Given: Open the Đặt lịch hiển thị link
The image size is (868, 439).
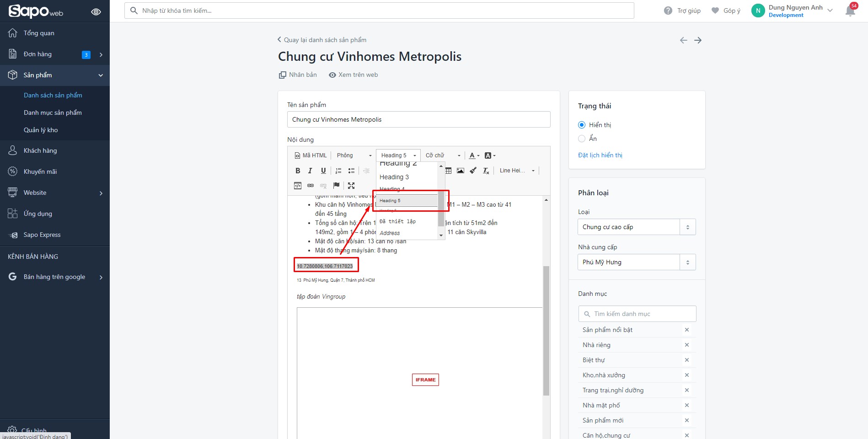Looking at the screenshot, I should point(600,155).
